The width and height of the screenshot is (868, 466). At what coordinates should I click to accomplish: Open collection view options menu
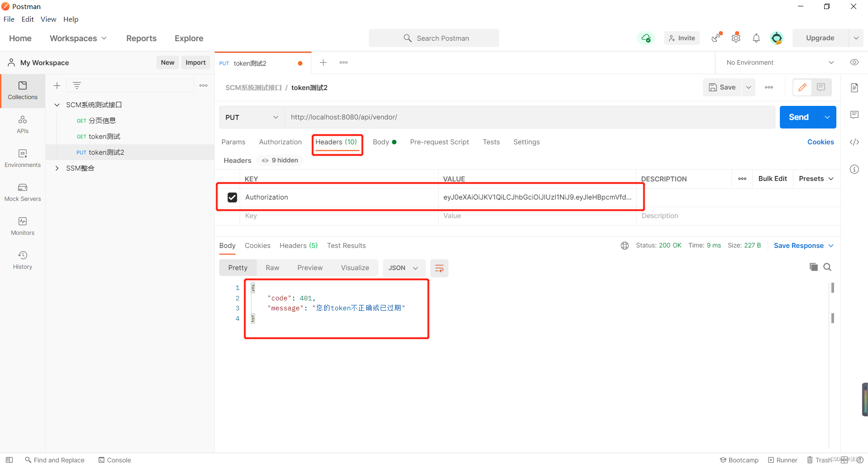coord(203,86)
